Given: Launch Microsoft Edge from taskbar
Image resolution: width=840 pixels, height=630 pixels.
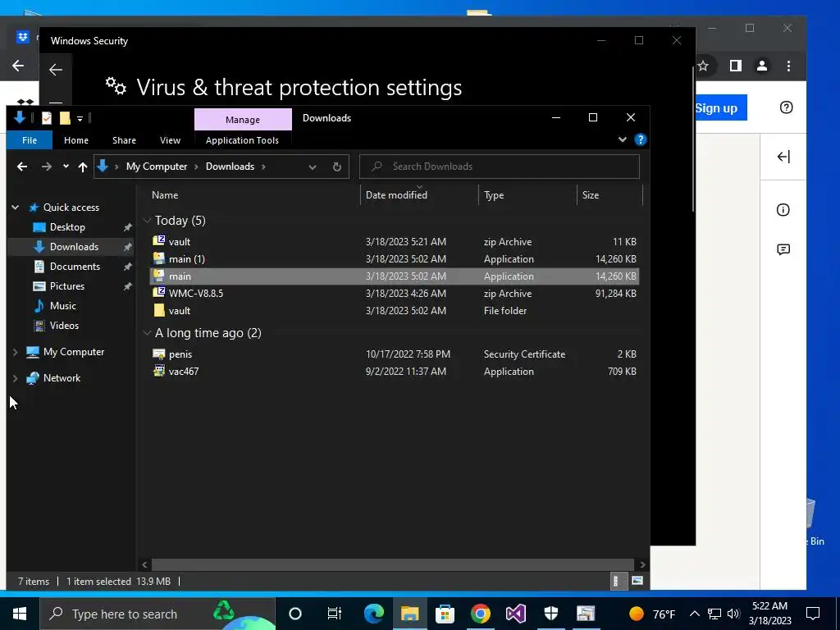Looking at the screenshot, I should [x=374, y=614].
